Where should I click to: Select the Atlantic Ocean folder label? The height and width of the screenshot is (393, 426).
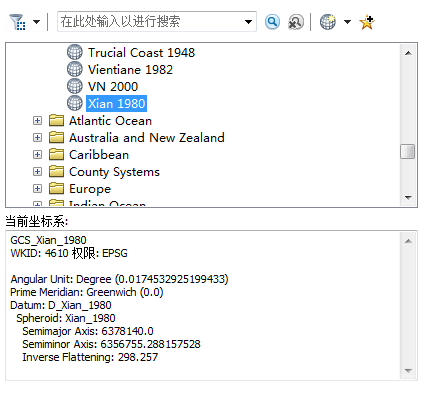tap(110, 121)
